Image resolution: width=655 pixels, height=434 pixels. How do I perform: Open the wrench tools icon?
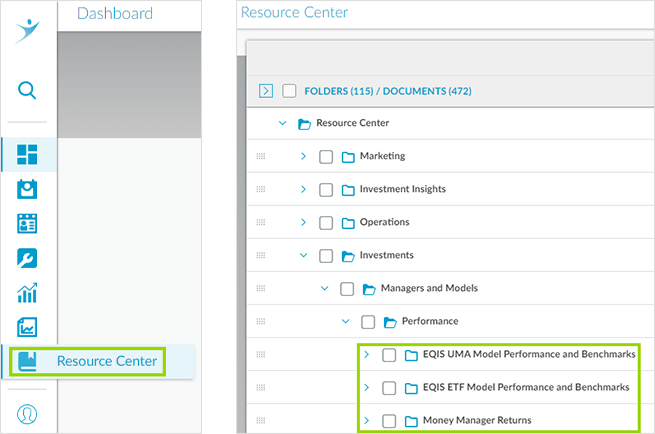27,258
